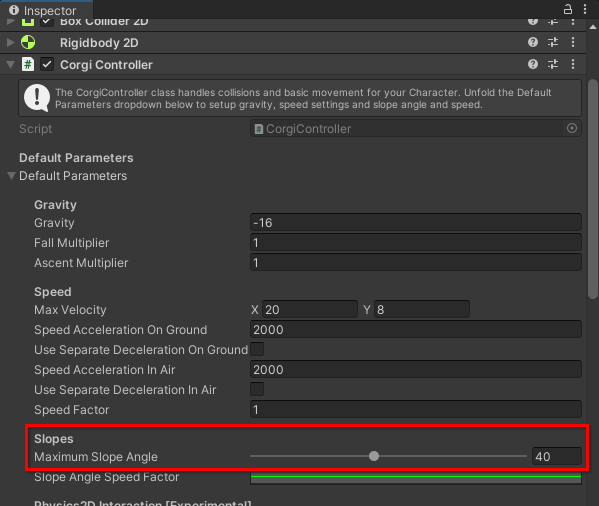This screenshot has height=506, width=599.
Task: Click the Rigidbody 2D header title
Action: click(x=99, y=43)
